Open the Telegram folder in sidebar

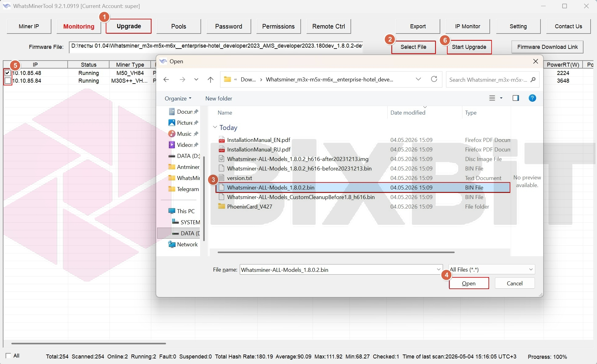click(x=184, y=189)
